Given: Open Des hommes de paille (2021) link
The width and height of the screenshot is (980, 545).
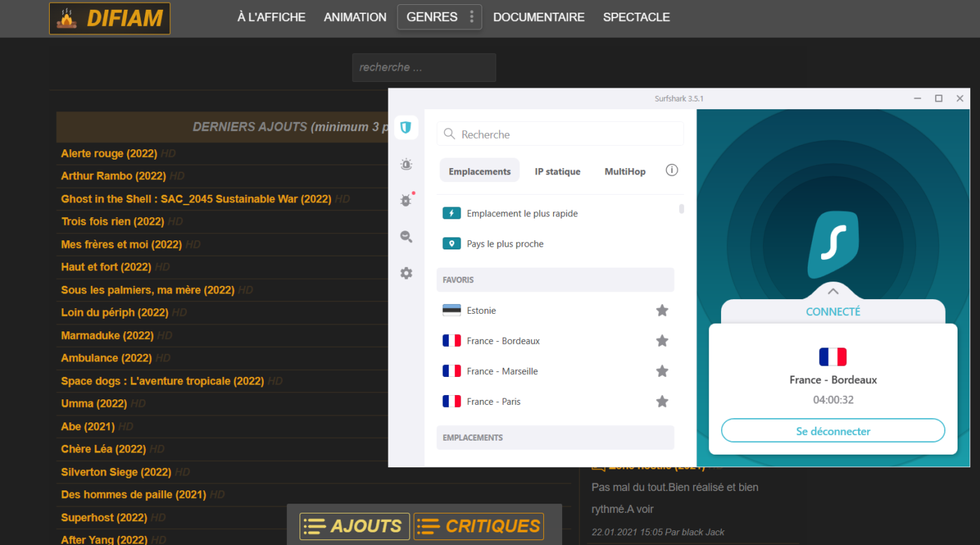Looking at the screenshot, I should pyautogui.click(x=133, y=495).
